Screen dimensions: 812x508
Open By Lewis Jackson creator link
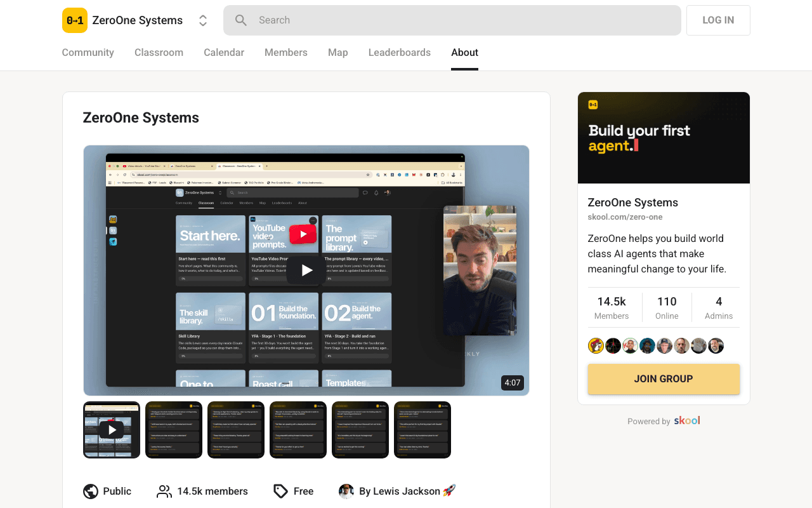(407, 491)
